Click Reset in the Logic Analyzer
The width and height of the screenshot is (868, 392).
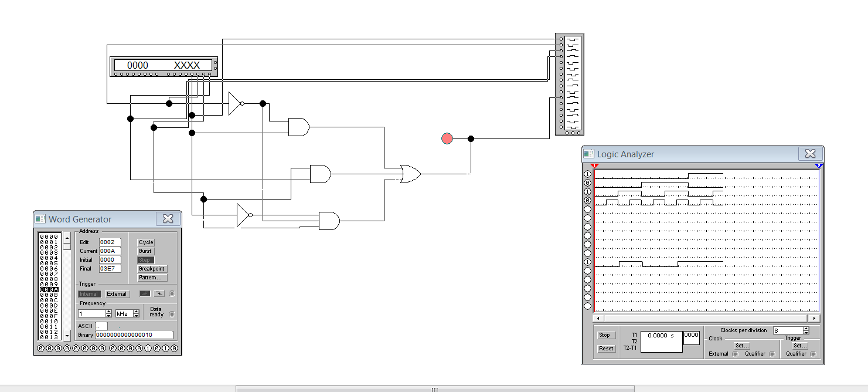tap(606, 349)
